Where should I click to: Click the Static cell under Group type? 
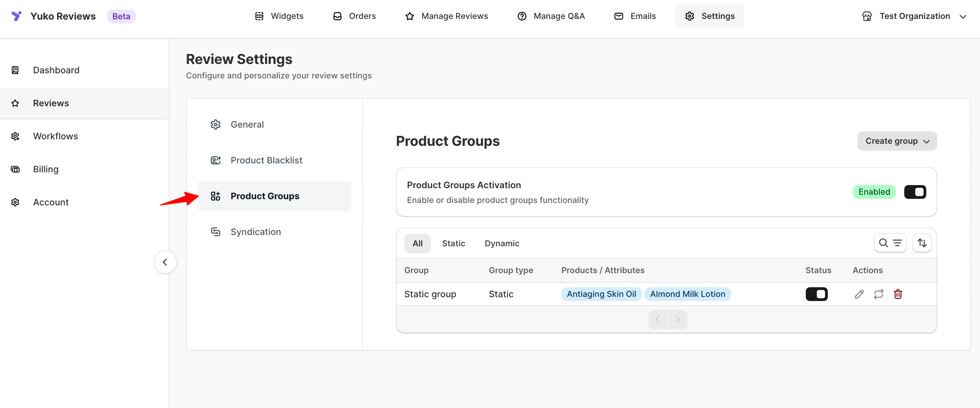tap(501, 294)
